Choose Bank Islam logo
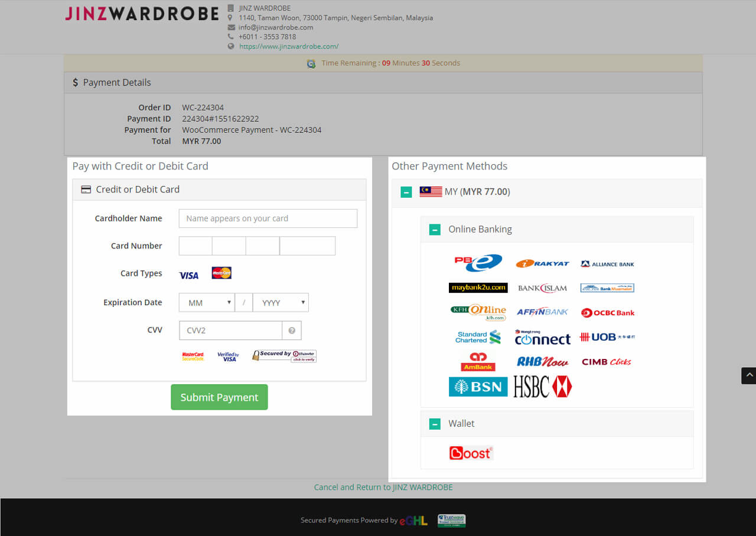 (542, 288)
